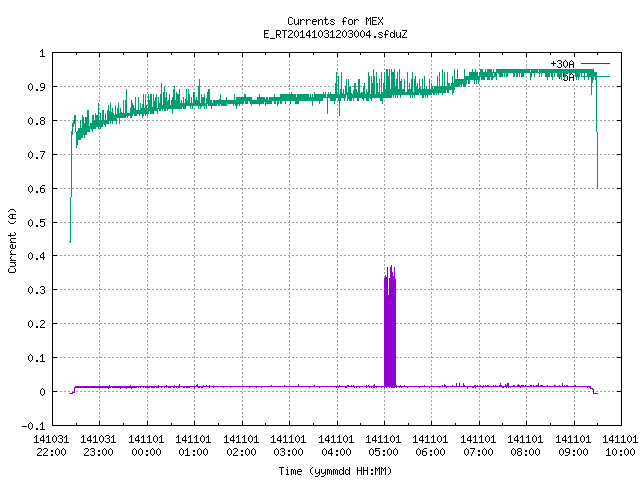
Task: Click the y-axis value 0.8
Action: (36, 121)
